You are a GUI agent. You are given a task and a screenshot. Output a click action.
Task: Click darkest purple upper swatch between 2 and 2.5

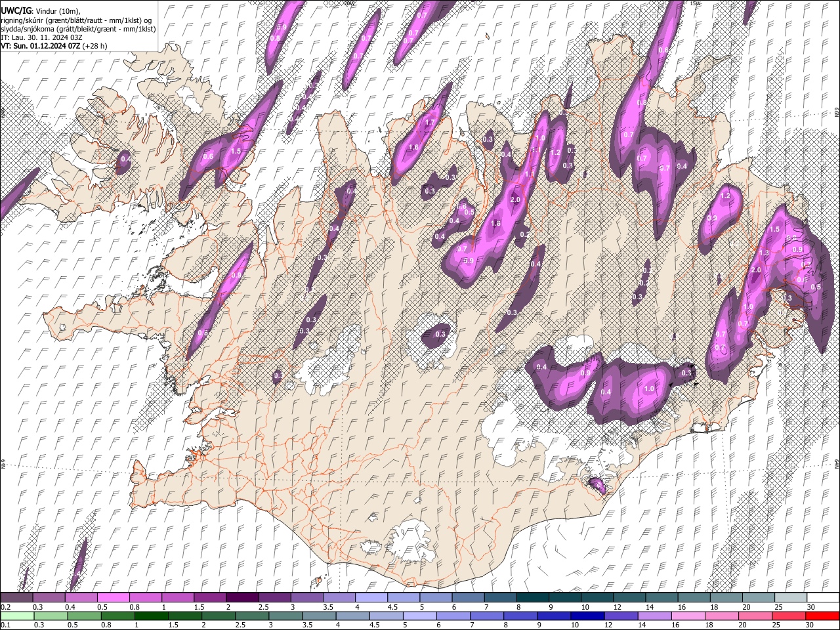pyautogui.click(x=242, y=598)
